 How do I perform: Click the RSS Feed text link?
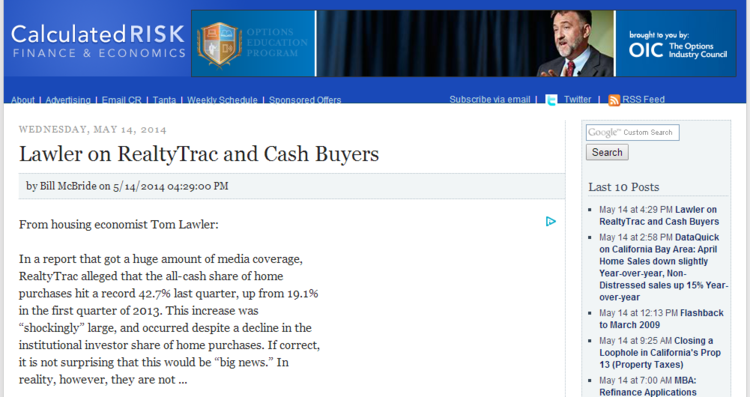coord(643,99)
